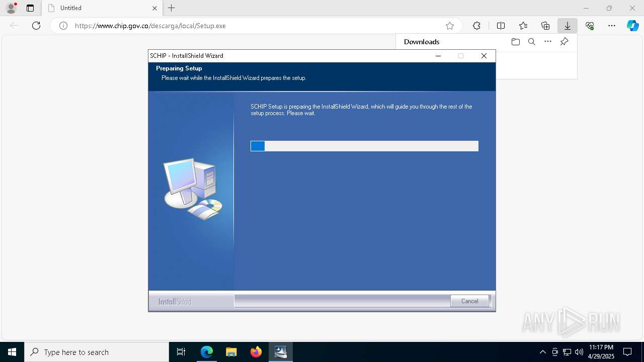Cancel the SCHIP InstallShield setup
Viewport: 644px width, 362px height.
pyautogui.click(x=469, y=301)
